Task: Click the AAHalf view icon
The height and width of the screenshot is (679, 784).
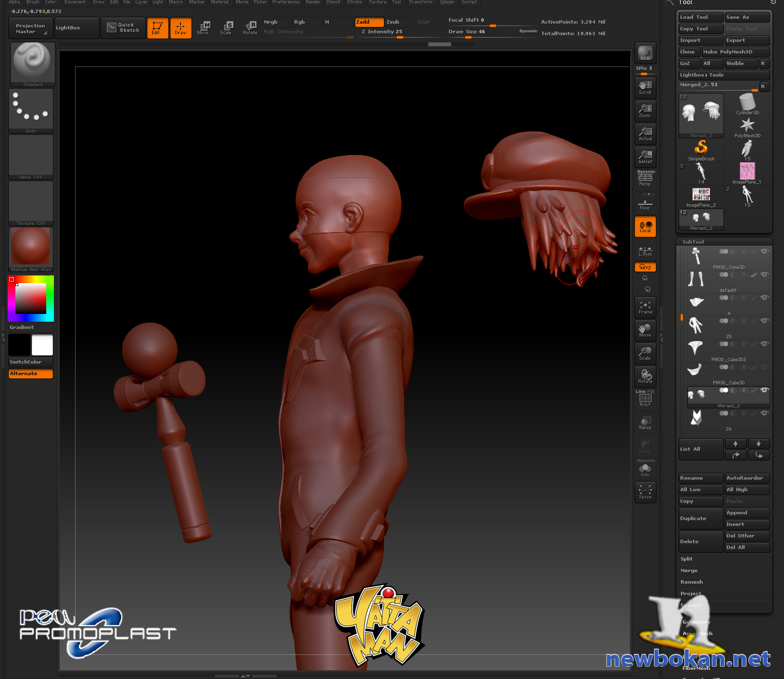Action: pos(645,157)
